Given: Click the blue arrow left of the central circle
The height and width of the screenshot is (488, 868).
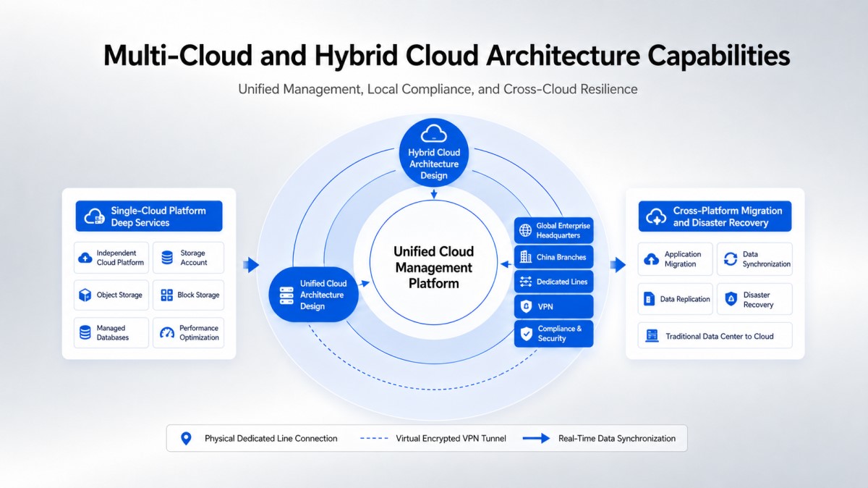Looking at the screenshot, I should (x=251, y=265).
